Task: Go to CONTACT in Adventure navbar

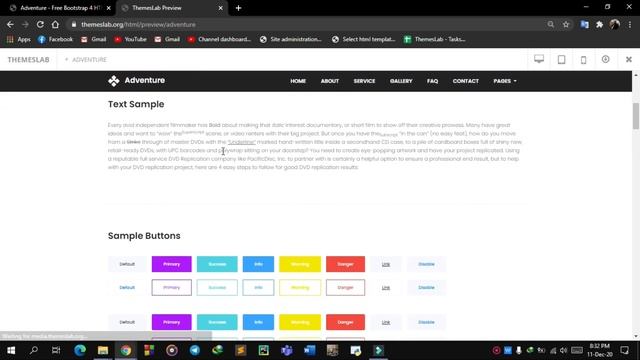Action: [465, 81]
